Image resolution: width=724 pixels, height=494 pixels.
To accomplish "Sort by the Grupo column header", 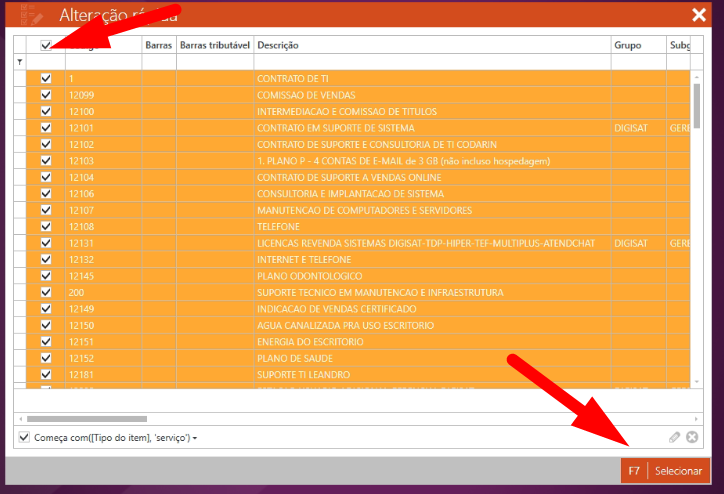I will click(637, 45).
